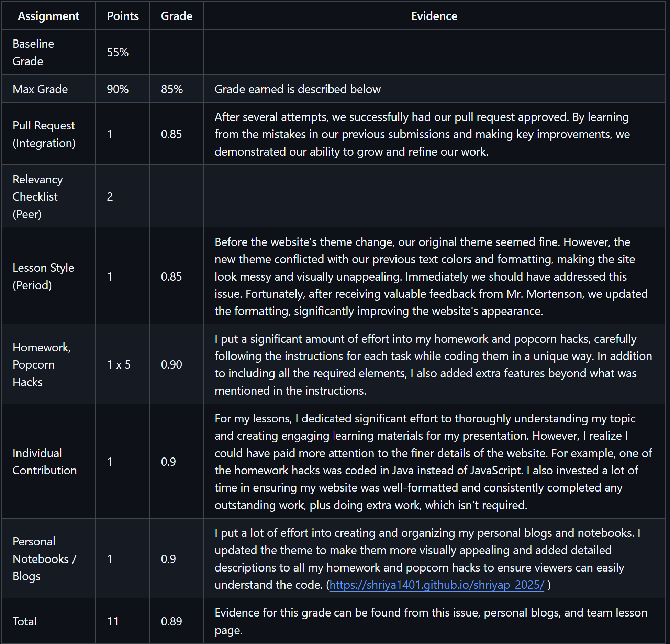
Task: Click the 85% grade value
Action: tap(172, 89)
